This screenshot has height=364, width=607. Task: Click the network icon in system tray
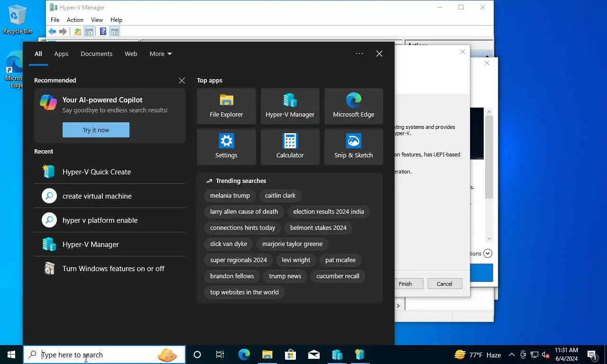point(534,355)
